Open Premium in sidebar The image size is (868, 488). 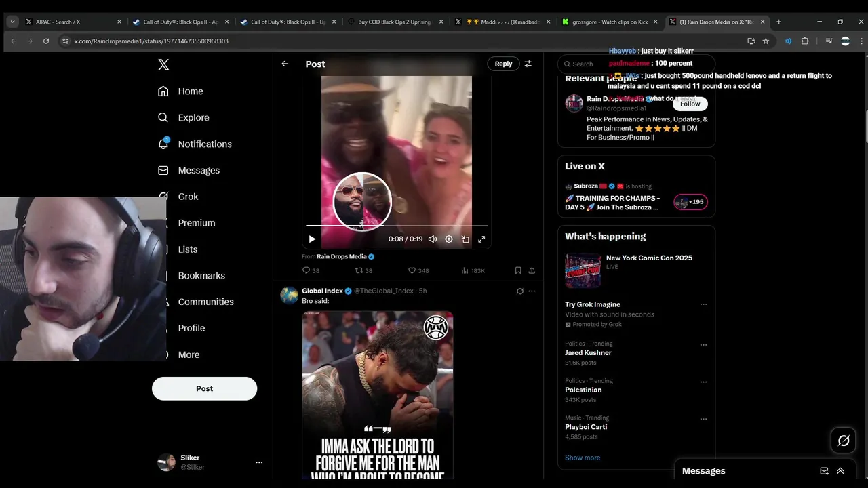(197, 223)
